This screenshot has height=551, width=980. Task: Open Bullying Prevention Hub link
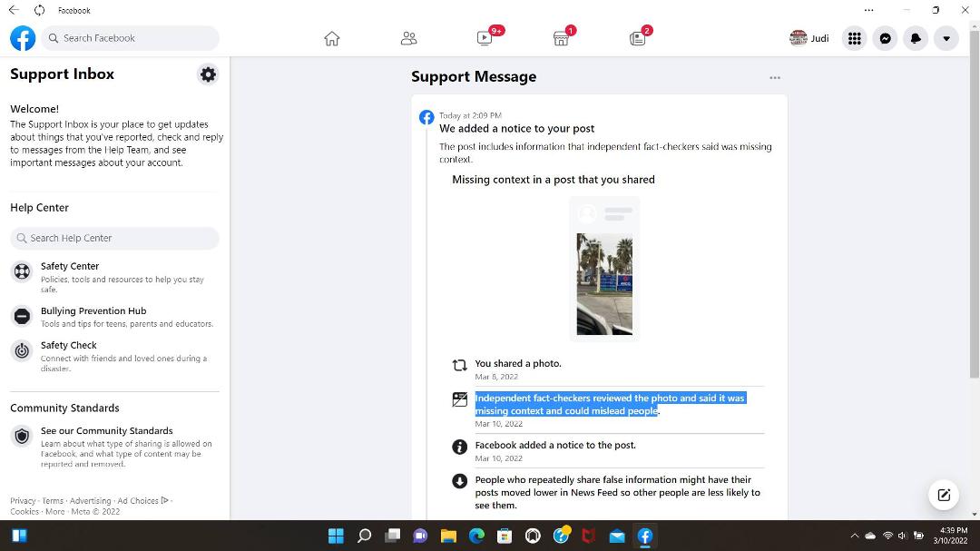[93, 310]
